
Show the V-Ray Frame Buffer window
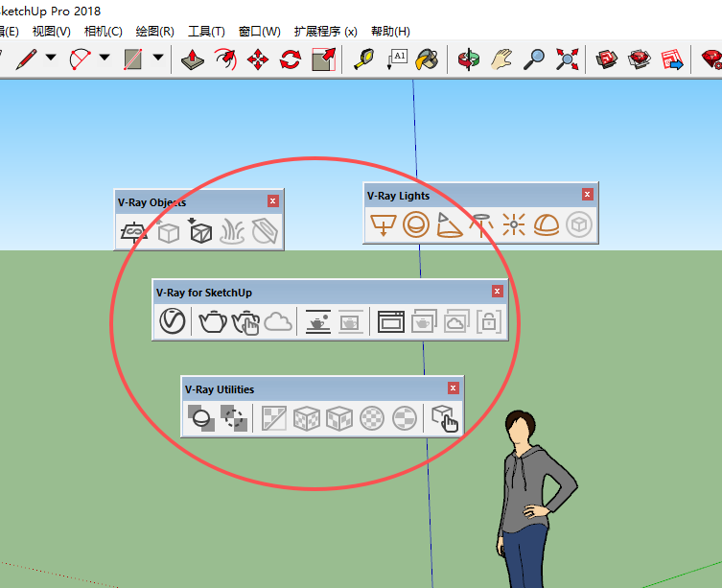[x=391, y=321]
